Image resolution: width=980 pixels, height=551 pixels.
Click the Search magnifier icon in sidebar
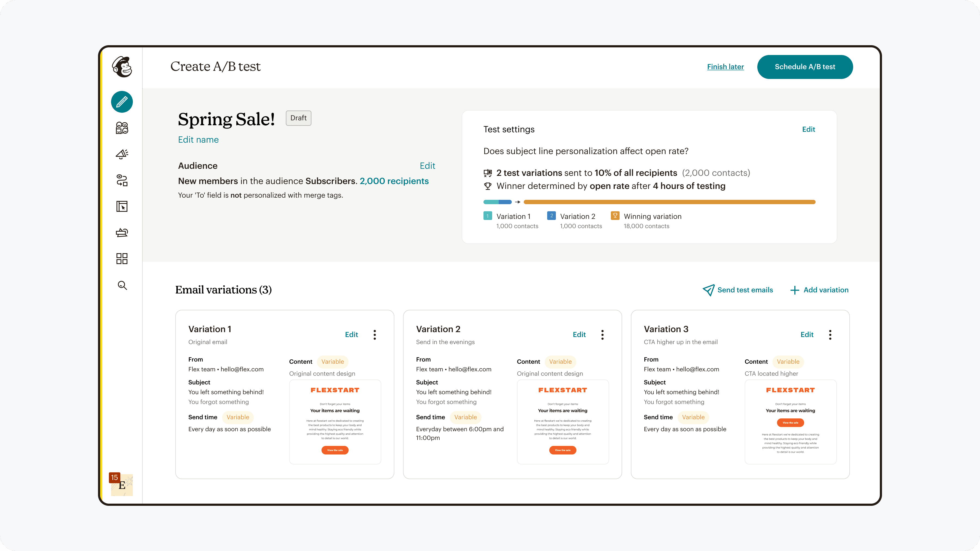122,285
